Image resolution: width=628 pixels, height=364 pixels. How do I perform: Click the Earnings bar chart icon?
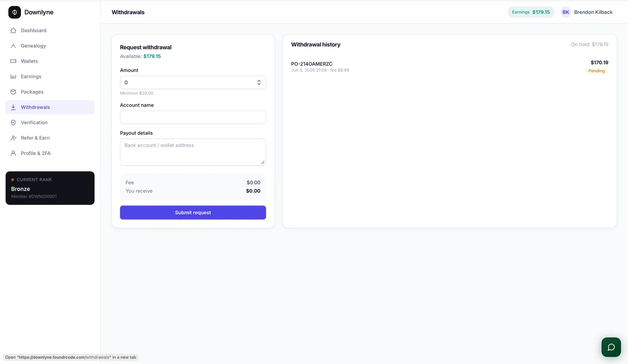13,77
